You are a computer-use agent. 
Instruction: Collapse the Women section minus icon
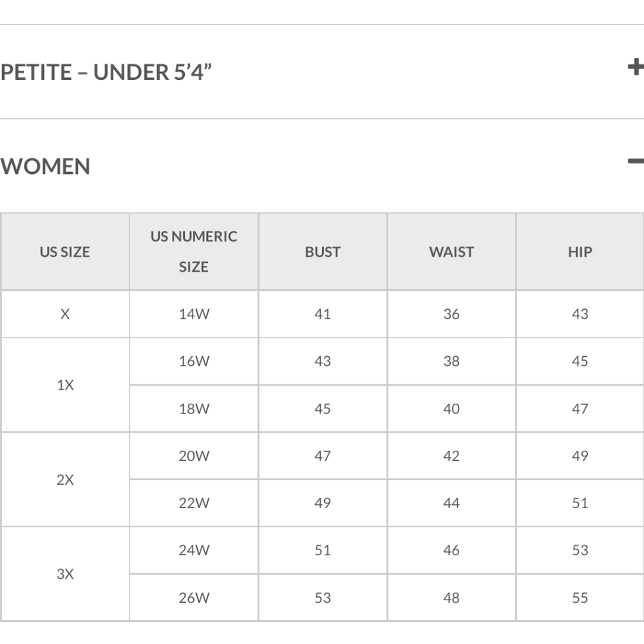(636, 162)
